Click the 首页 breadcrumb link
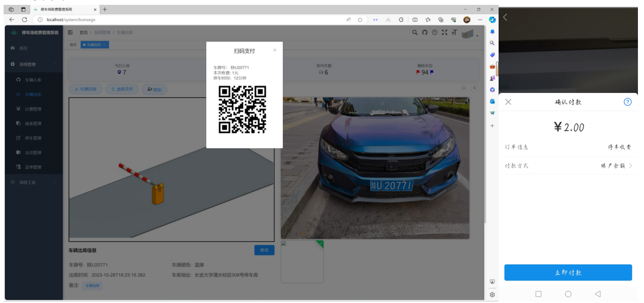 coord(83,32)
